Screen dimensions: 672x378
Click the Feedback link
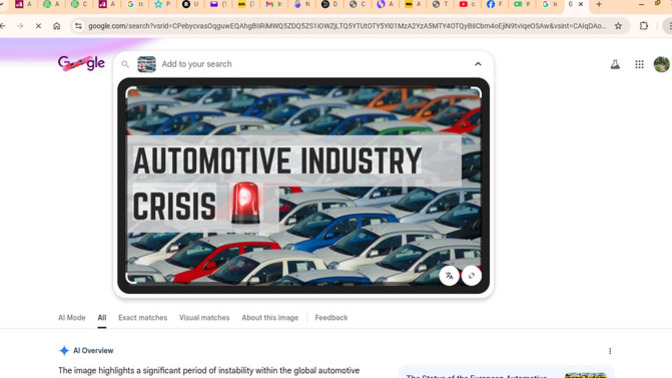coord(331,318)
